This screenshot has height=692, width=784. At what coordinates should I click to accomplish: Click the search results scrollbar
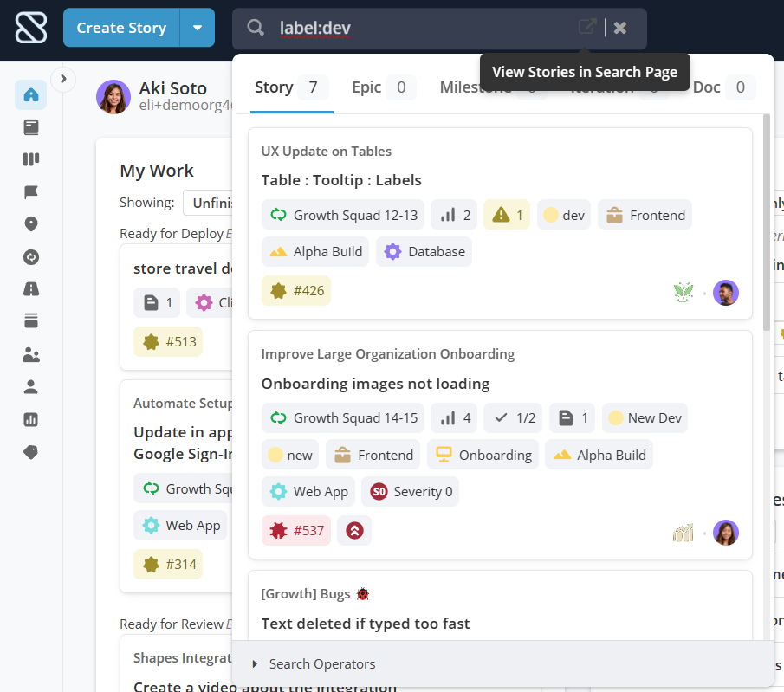point(767,223)
